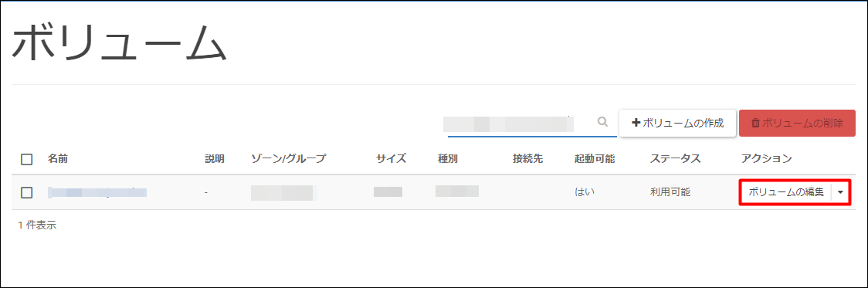Click the red ボリュームの削除 button
868x288 pixels.
point(797,123)
